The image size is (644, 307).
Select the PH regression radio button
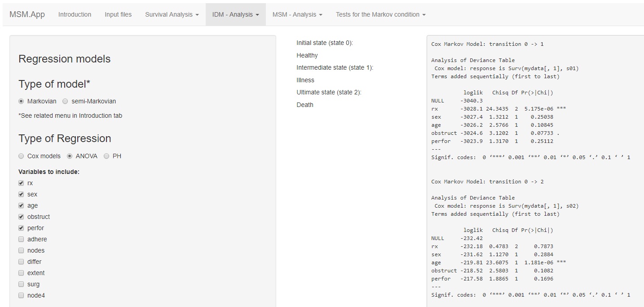click(106, 156)
